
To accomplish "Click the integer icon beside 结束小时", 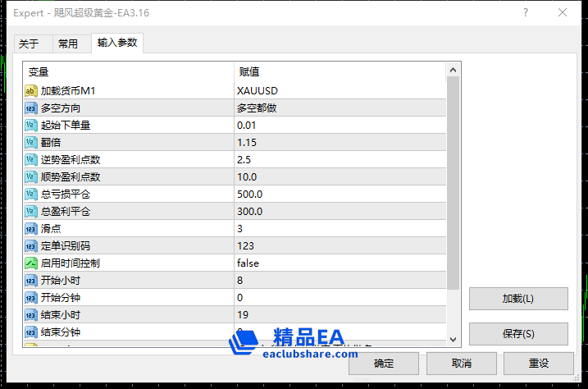I will (x=30, y=315).
